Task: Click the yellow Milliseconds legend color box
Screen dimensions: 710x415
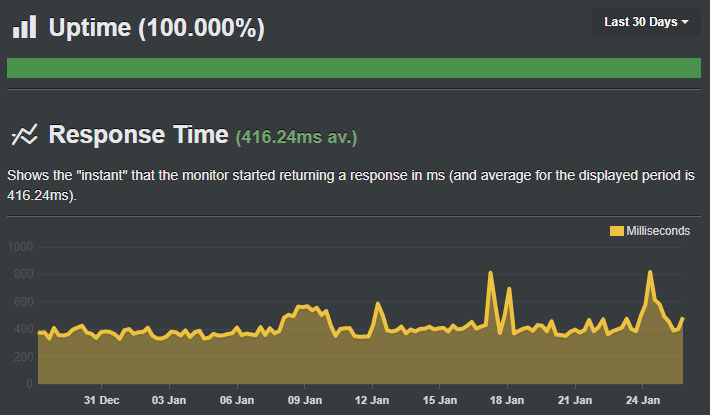Action: (x=617, y=231)
